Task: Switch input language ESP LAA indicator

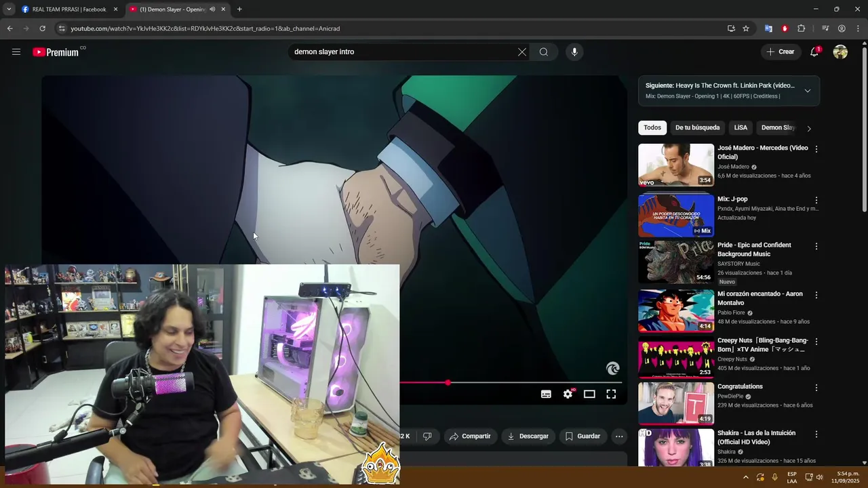Action: point(791,477)
